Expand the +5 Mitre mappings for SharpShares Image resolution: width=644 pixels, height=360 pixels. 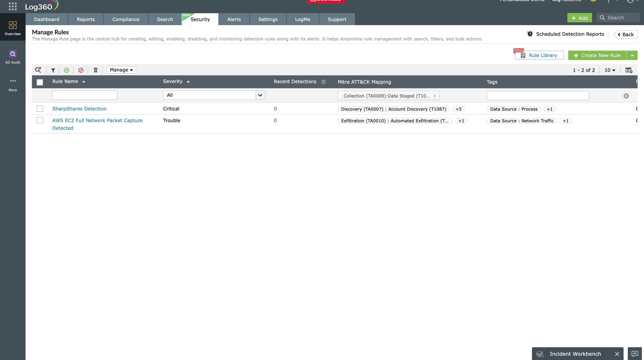tap(458, 109)
